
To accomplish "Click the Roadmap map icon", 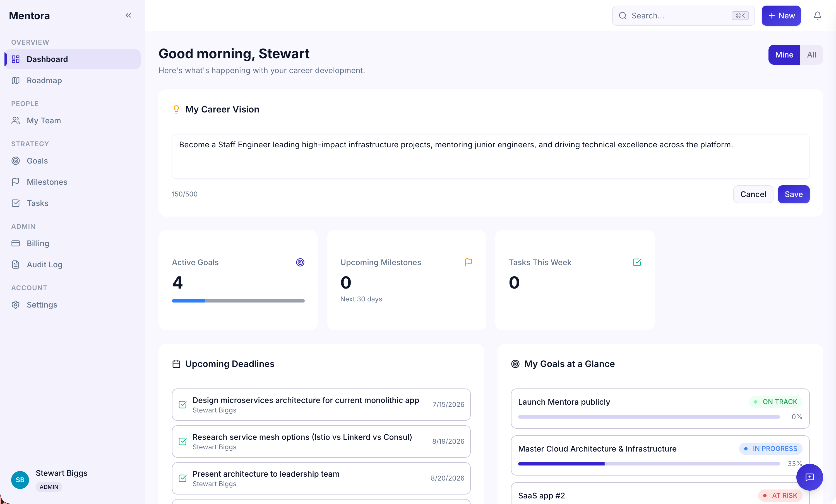I will (16, 80).
